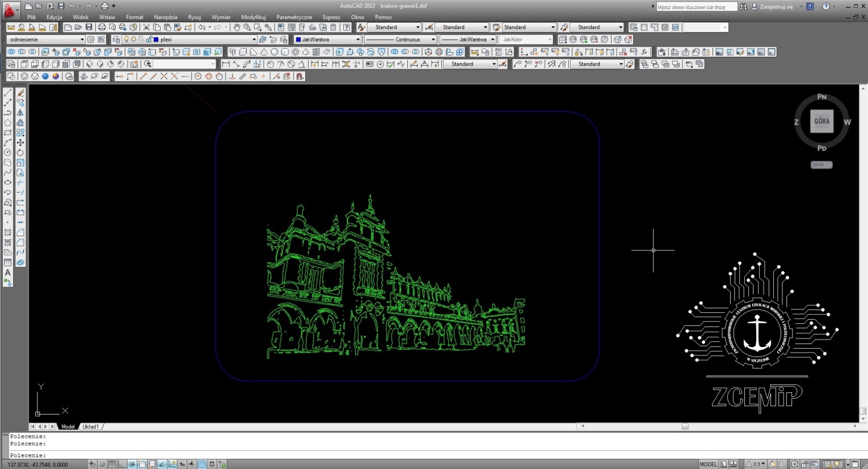The height and width of the screenshot is (469, 868).
Task: Toggle MODEL space button in status bar
Action: tap(708, 464)
